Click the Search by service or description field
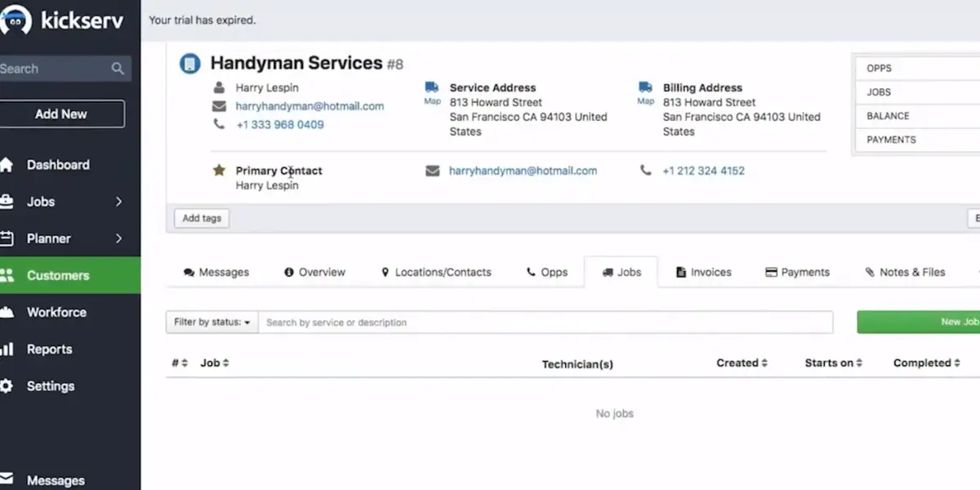The width and height of the screenshot is (980, 490). (x=546, y=322)
